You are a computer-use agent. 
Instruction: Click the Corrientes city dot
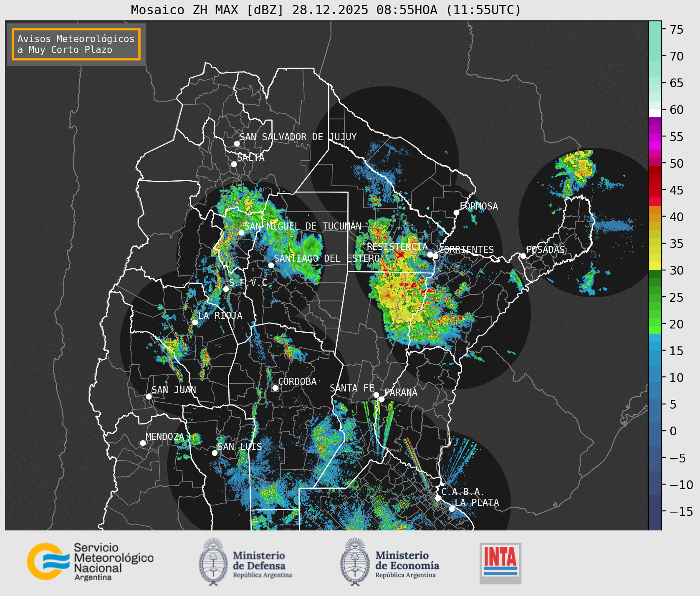435,256
